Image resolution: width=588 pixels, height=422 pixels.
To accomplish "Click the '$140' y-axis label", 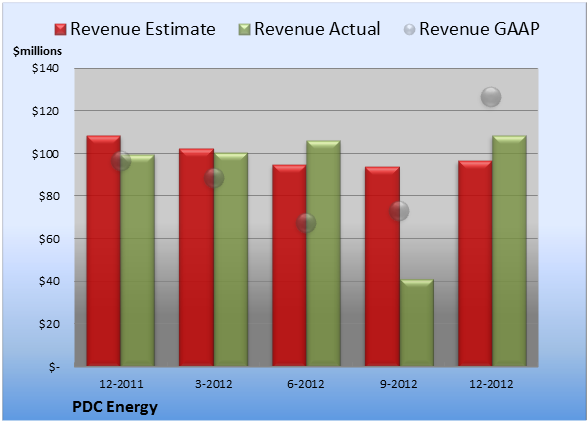I will (x=45, y=68).
